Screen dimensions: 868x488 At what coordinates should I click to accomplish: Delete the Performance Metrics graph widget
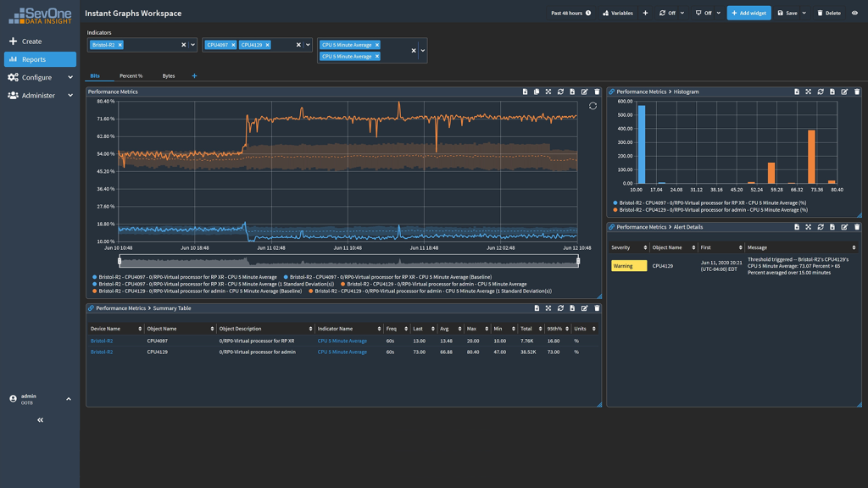pyautogui.click(x=597, y=91)
